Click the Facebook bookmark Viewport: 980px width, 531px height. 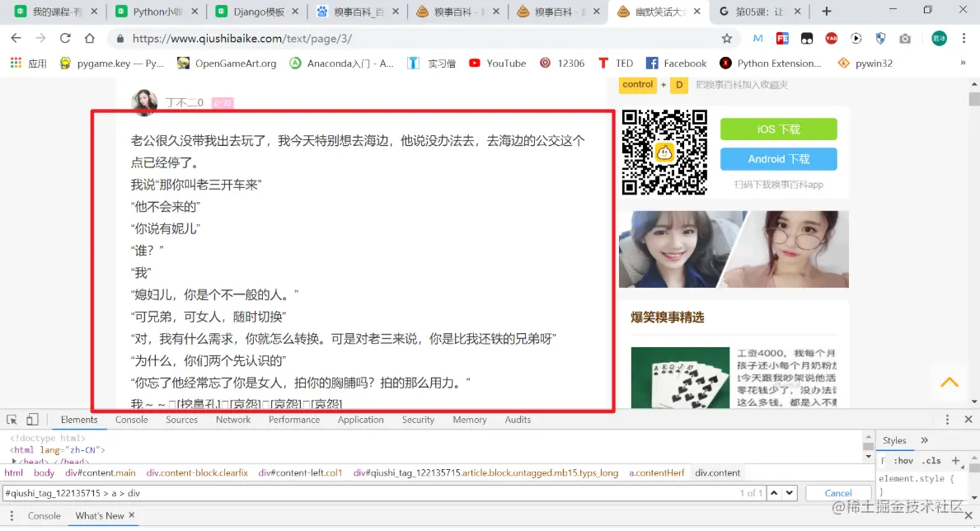point(676,63)
